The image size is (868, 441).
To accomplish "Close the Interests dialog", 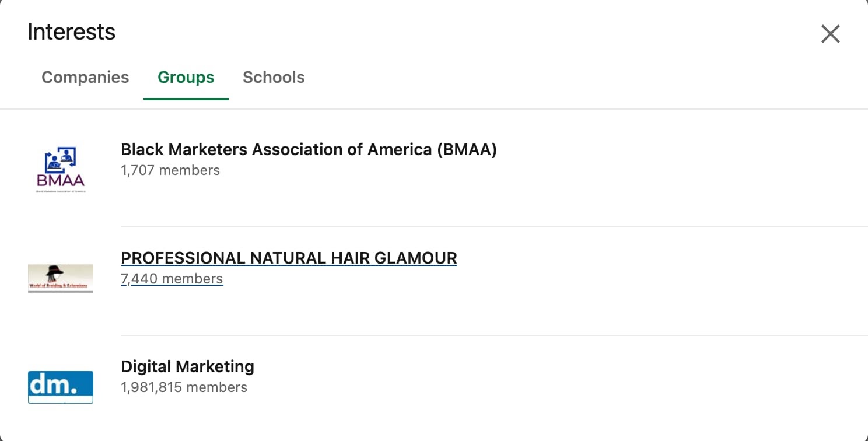I will coord(830,34).
